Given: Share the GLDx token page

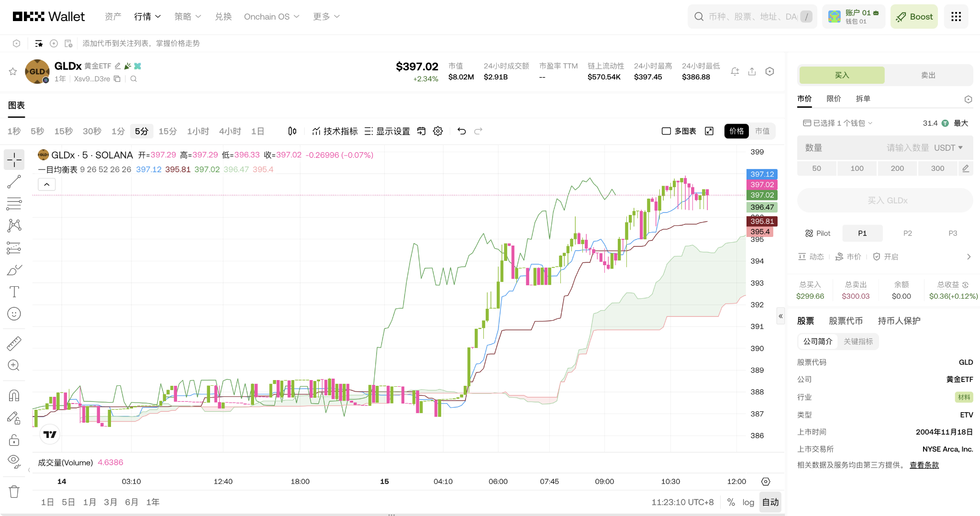Looking at the screenshot, I should tap(752, 71).
